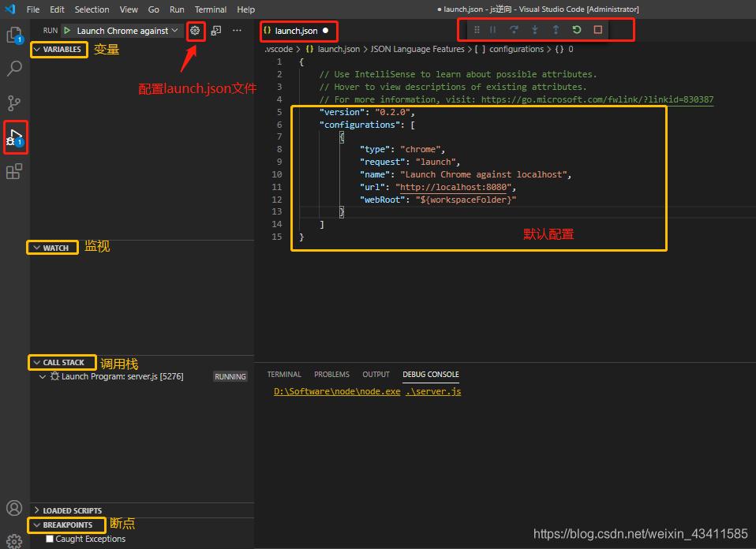Collapse the Variables section
The width and height of the screenshot is (756, 549).
tap(36, 49)
